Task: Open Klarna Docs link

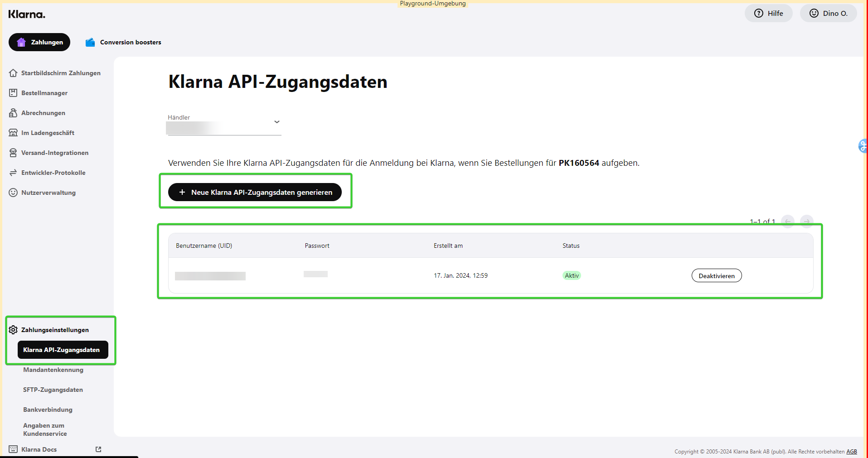Action: click(x=55, y=449)
